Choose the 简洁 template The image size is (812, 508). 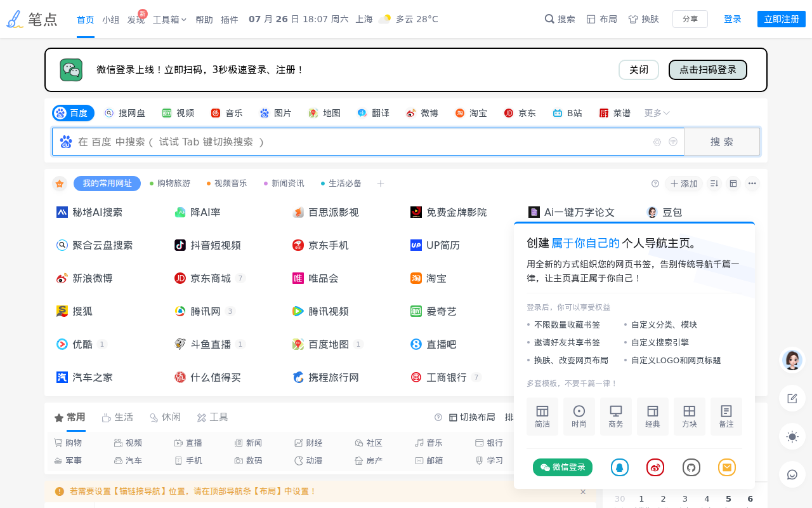[x=542, y=417]
